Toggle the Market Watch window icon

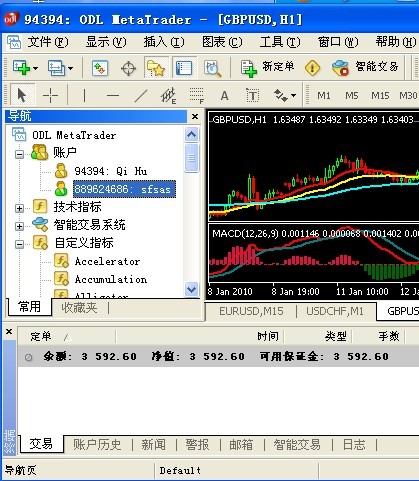pyautogui.click(x=100, y=68)
